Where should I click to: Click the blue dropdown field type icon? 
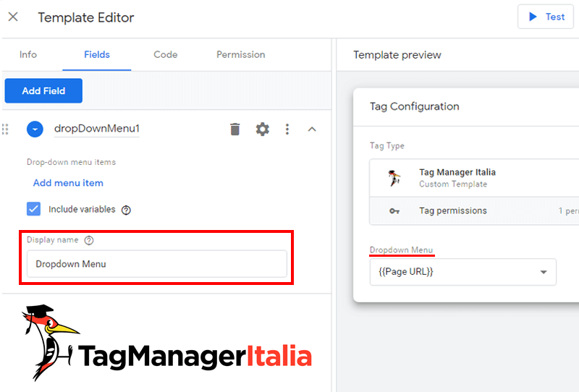coord(35,129)
